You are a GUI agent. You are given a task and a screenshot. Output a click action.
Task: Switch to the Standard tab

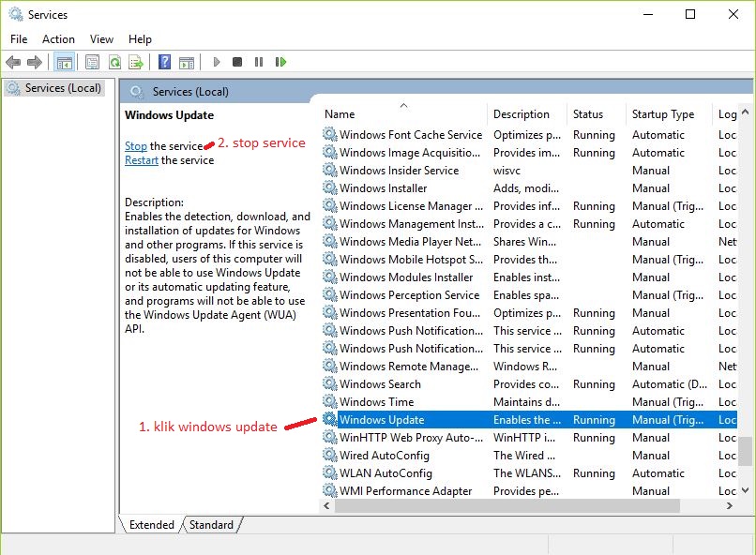pyautogui.click(x=211, y=525)
